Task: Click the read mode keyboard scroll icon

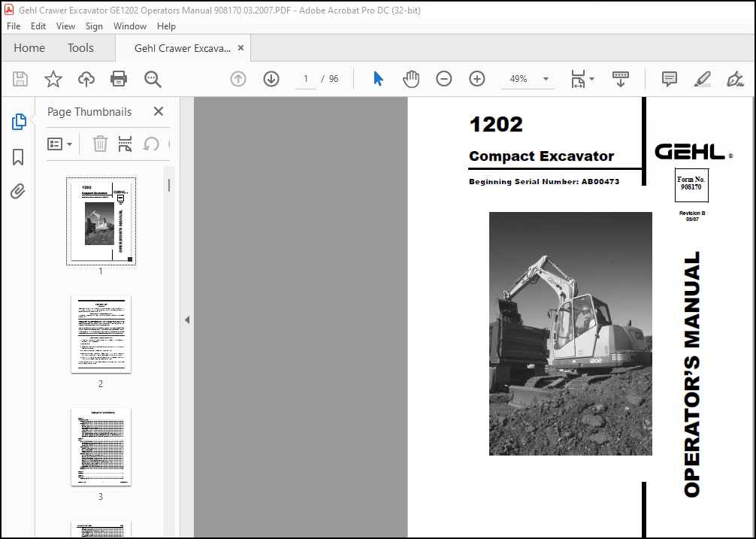Action: coord(621,79)
